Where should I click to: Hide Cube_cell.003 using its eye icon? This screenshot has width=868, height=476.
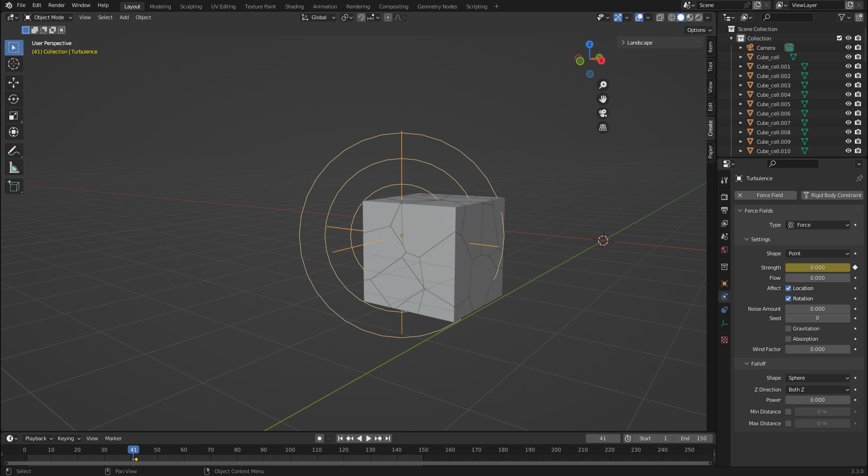click(x=848, y=85)
